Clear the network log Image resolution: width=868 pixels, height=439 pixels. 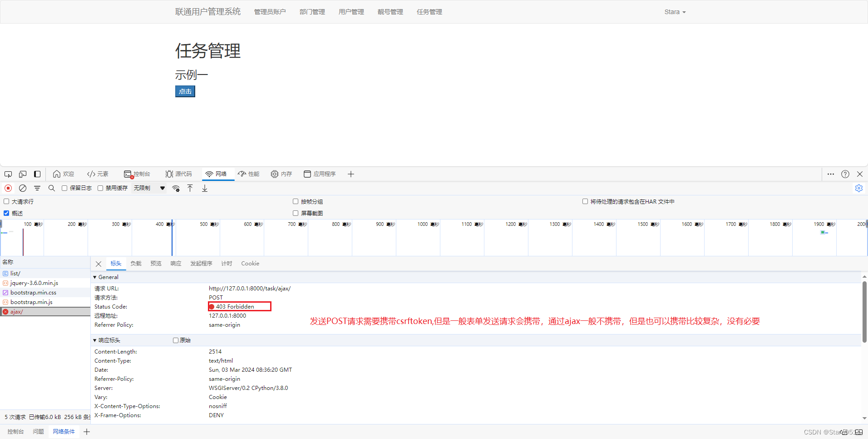[23, 188]
